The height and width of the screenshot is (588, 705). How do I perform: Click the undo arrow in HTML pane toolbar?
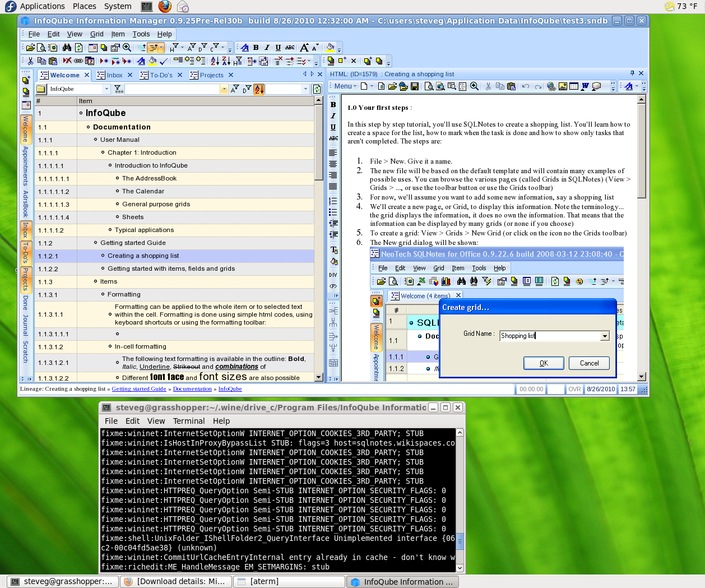(525, 86)
